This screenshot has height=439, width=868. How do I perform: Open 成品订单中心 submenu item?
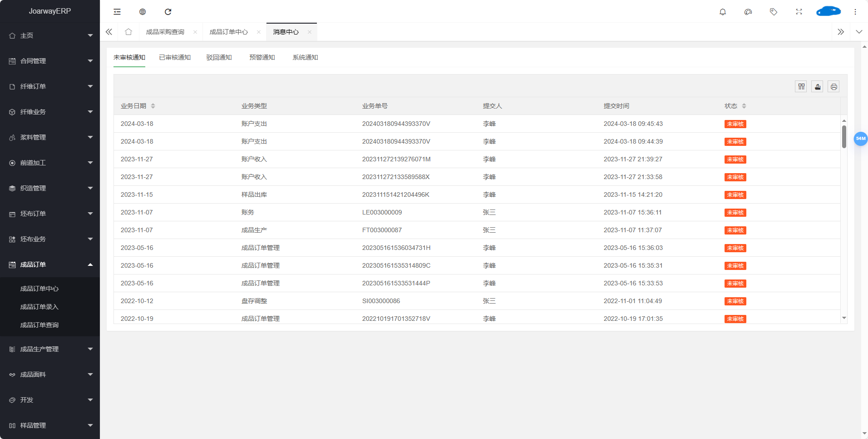pos(39,289)
